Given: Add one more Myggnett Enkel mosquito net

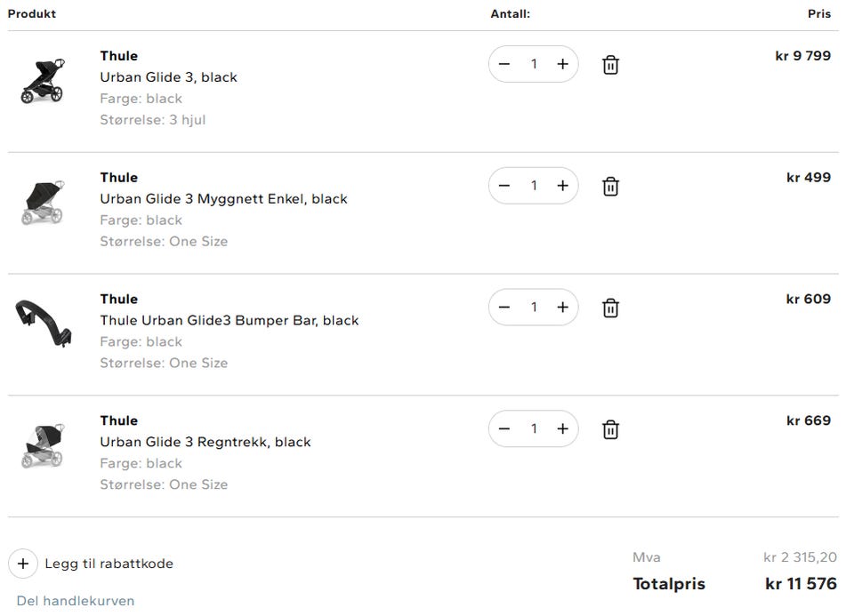Looking at the screenshot, I should point(562,186).
